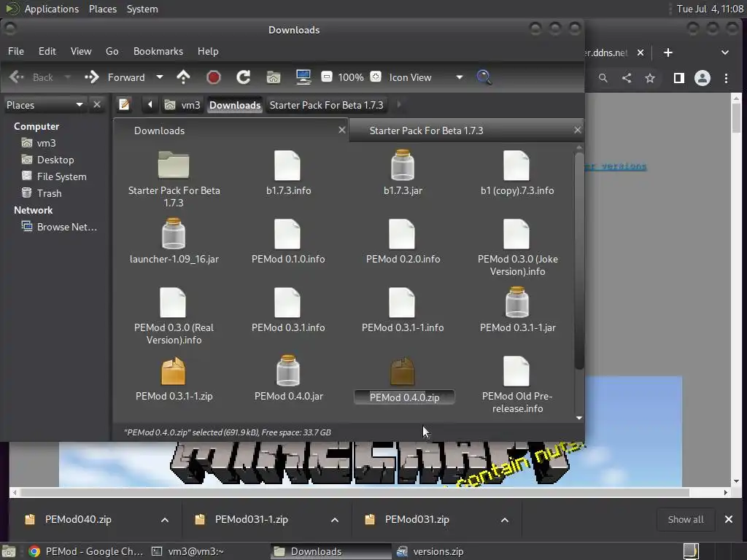Open the Forward history dropdown arrow
Image resolution: width=747 pixels, height=560 pixels.
click(x=160, y=77)
